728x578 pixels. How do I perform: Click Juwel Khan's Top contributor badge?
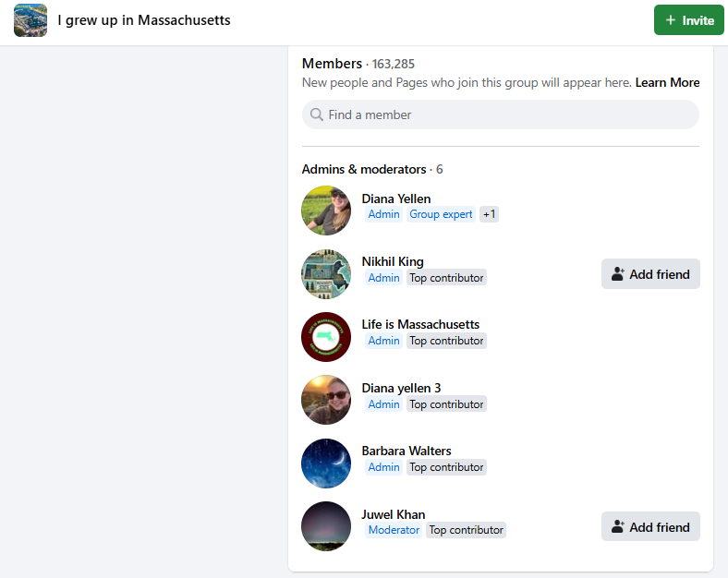tap(466, 530)
